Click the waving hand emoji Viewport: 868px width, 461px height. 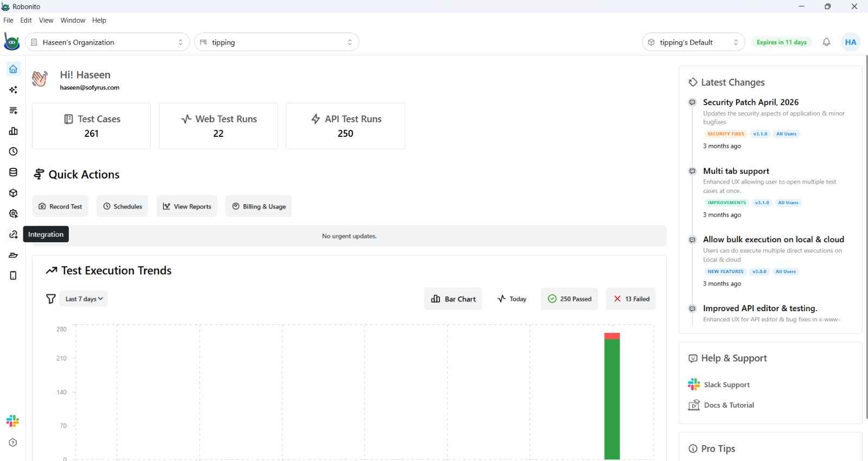tap(40, 79)
